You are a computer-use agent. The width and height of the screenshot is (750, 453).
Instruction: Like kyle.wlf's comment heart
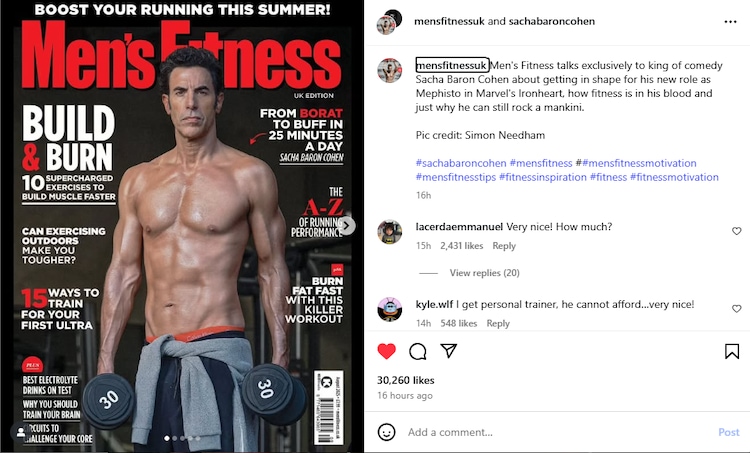(x=737, y=309)
